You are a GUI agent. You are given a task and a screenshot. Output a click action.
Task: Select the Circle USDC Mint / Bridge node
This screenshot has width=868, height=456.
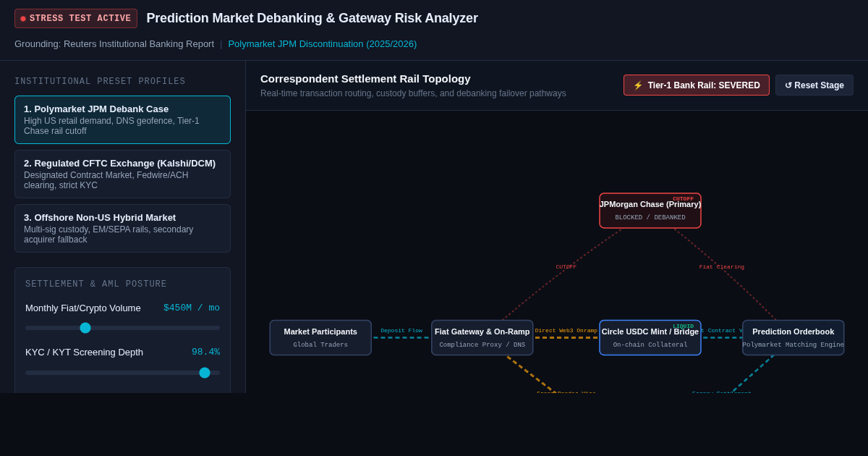coord(650,338)
